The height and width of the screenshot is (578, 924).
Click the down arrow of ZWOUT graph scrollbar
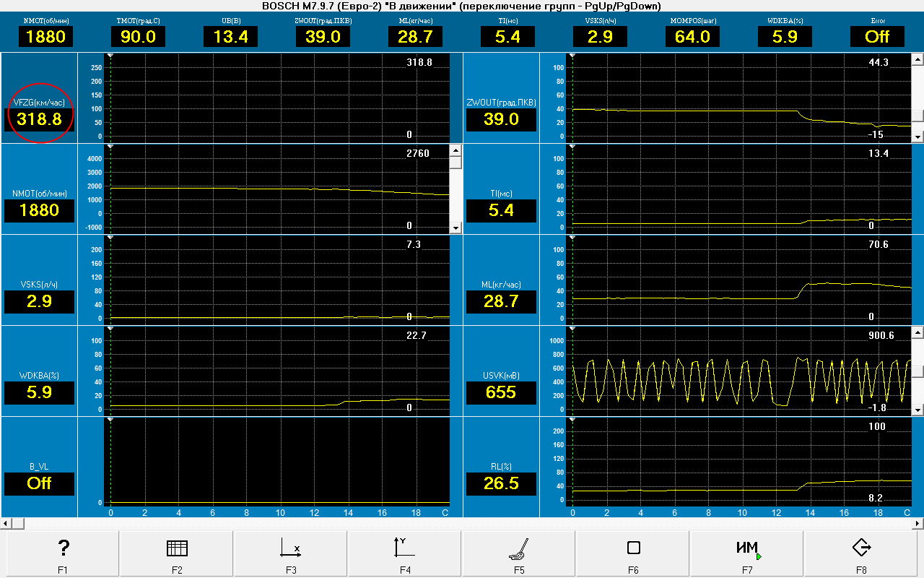tap(918, 137)
